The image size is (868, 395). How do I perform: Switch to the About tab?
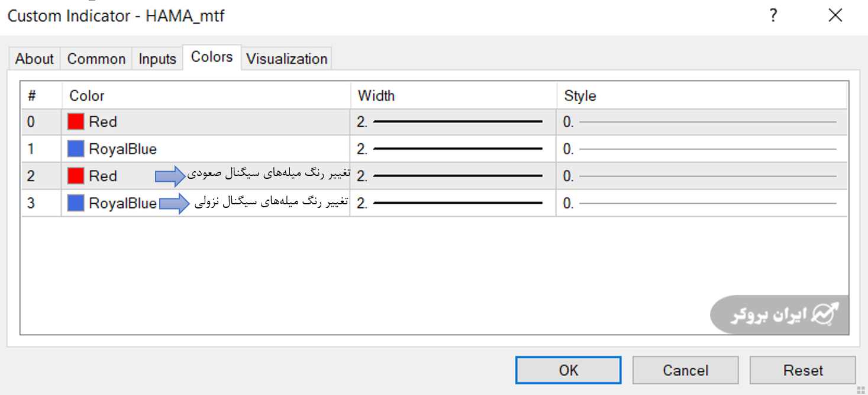(x=34, y=59)
